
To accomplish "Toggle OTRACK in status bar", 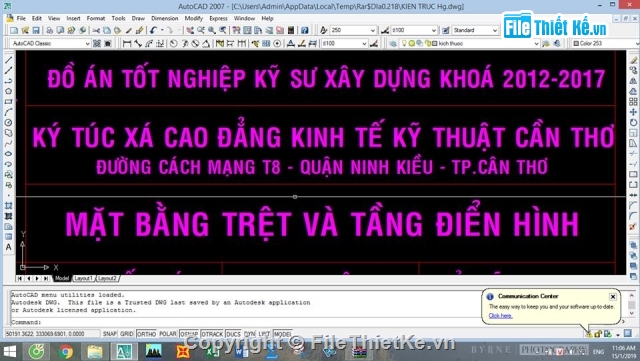I will coord(212,334).
